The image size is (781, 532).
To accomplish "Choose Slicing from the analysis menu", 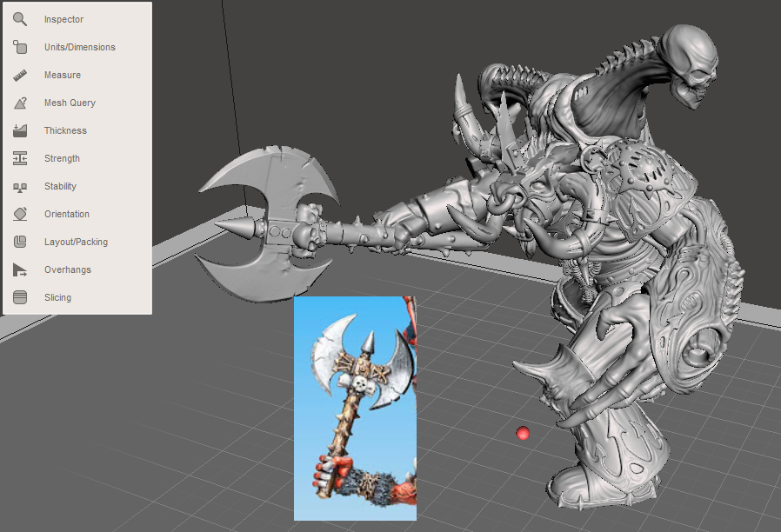I will [x=57, y=297].
